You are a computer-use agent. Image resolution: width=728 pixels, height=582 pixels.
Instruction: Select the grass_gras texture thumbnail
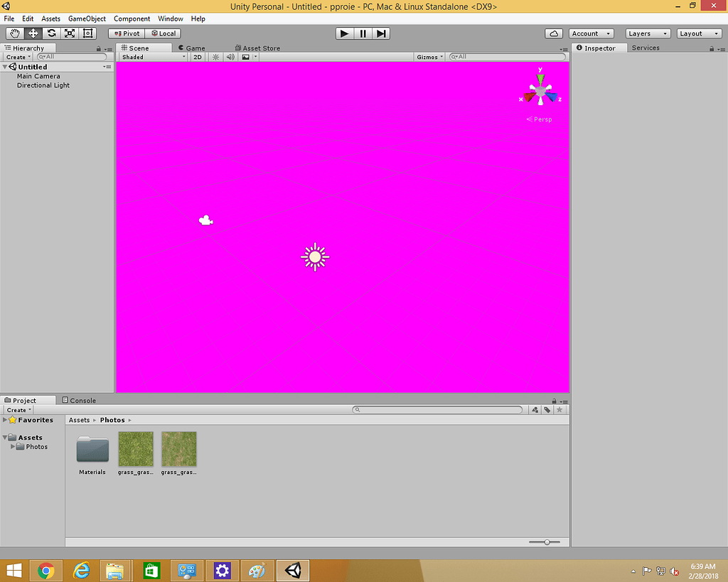coord(136,448)
